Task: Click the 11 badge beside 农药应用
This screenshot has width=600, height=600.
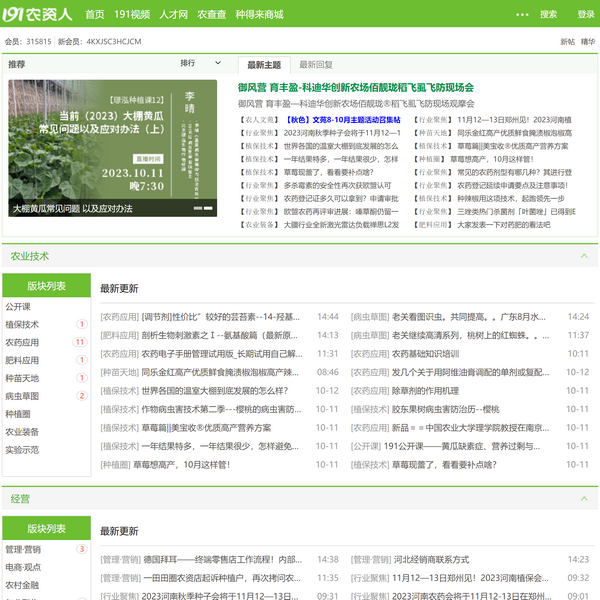Action: (80, 342)
